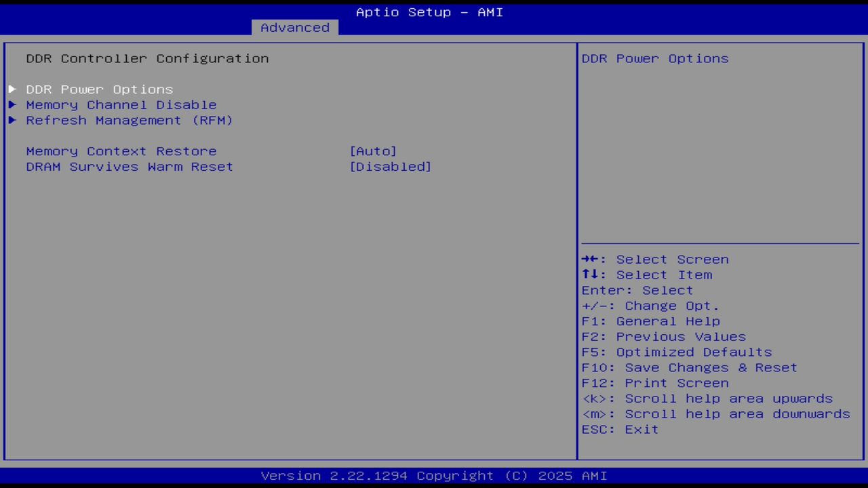Open the Refresh Management (RFM) submenu
Screen dimensions: 868x488
pos(129,120)
